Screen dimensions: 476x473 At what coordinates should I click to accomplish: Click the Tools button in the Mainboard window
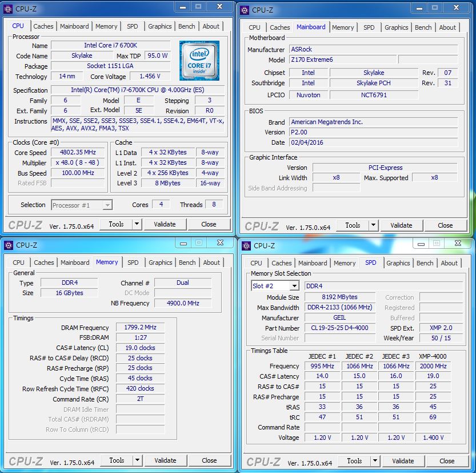pyautogui.click(x=353, y=225)
